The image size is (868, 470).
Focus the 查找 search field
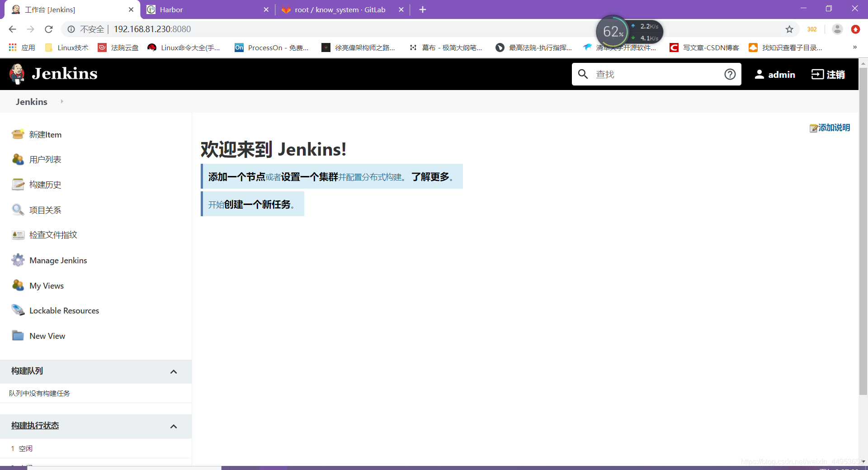coord(656,74)
